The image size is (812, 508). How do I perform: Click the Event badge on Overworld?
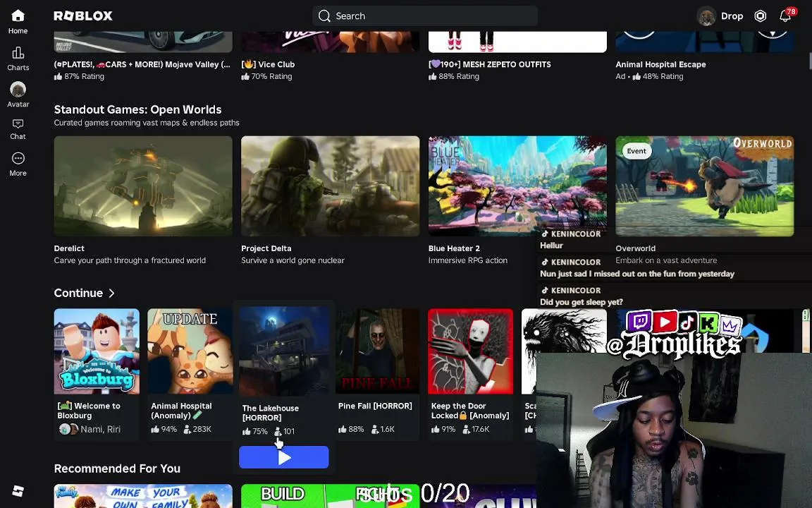(x=636, y=151)
